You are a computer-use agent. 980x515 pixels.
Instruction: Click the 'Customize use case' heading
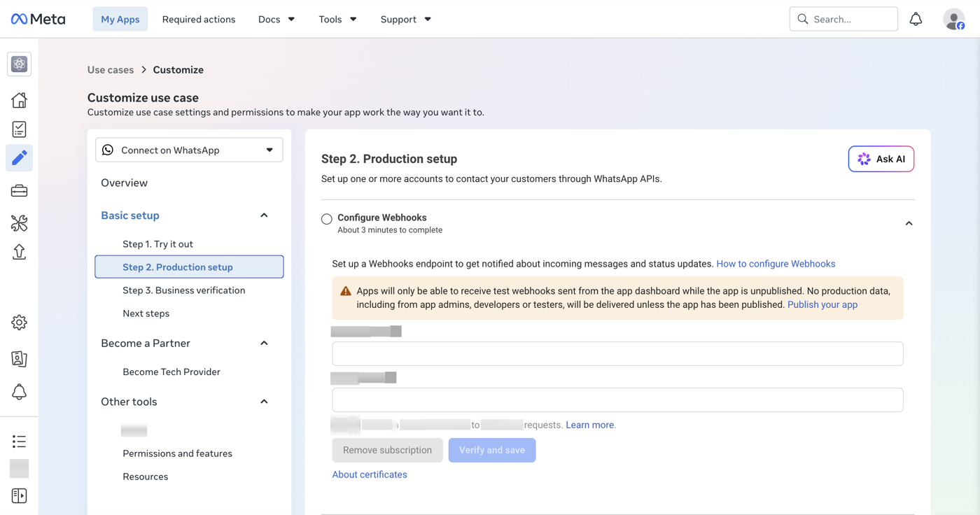point(143,98)
